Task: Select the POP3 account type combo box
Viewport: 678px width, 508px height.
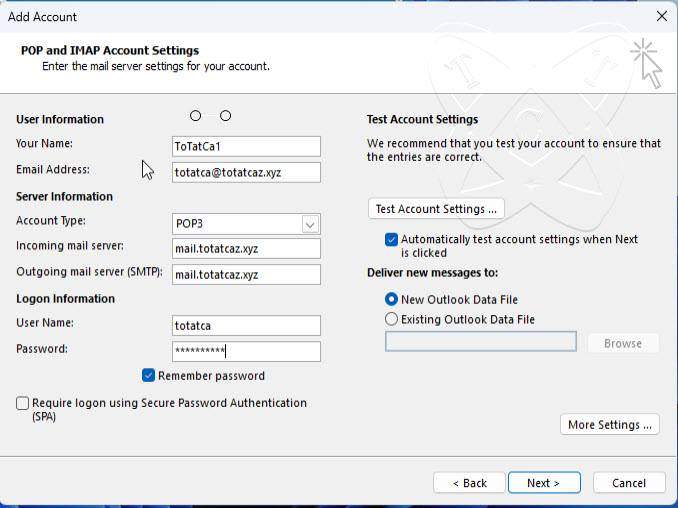Action: click(x=246, y=224)
